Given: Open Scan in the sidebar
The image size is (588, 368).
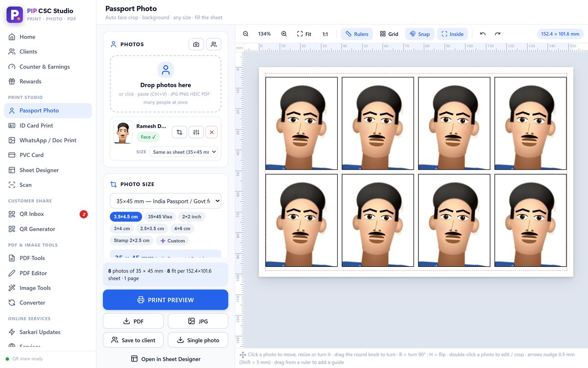Looking at the screenshot, I should [48, 185].
